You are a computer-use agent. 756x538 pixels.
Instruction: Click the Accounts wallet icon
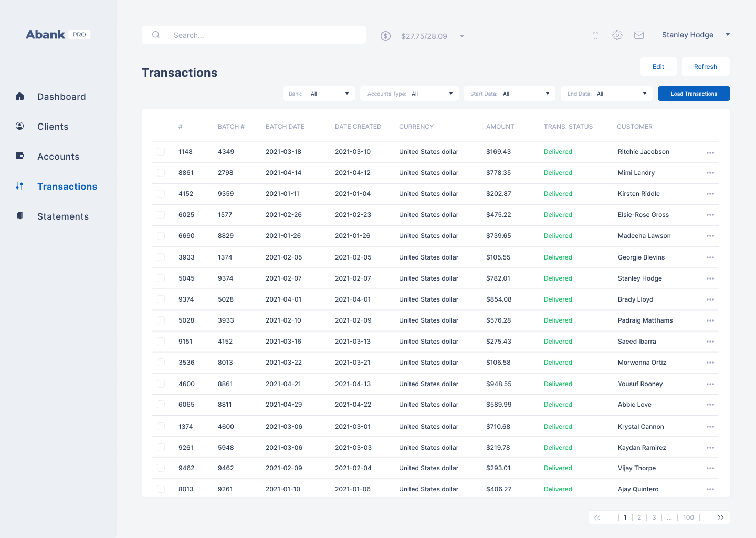tap(20, 156)
